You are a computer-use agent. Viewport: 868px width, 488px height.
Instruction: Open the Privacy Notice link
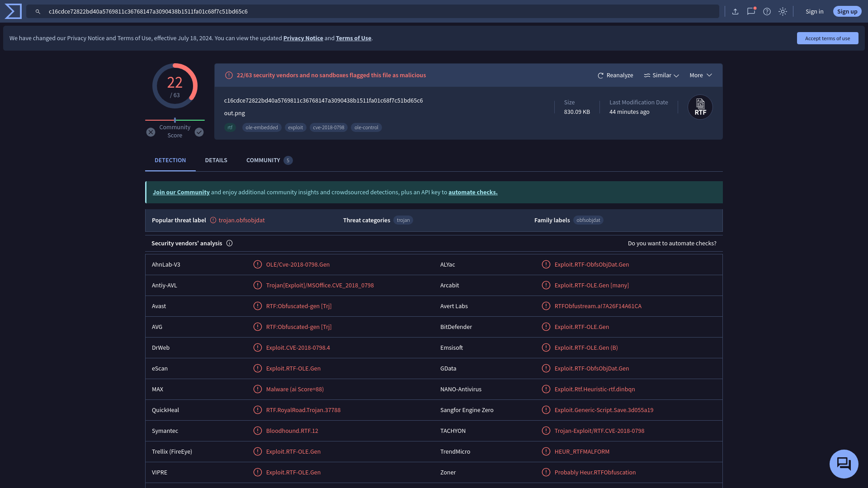(303, 38)
